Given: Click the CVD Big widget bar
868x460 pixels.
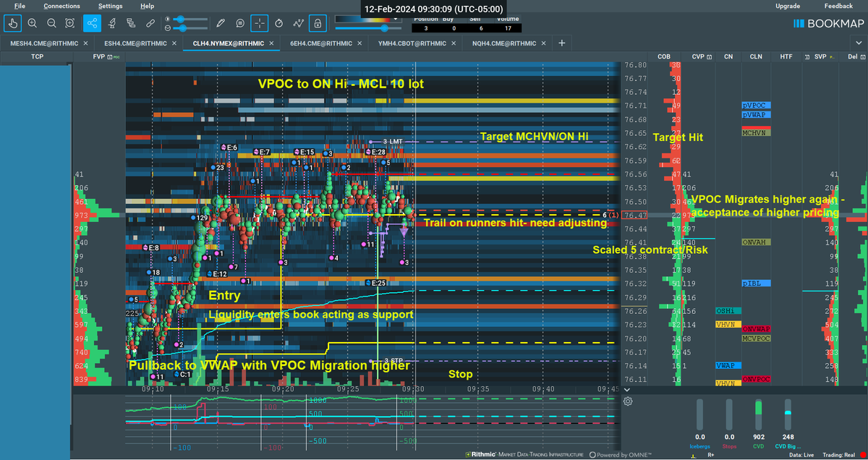Looking at the screenshot, I should [787, 414].
